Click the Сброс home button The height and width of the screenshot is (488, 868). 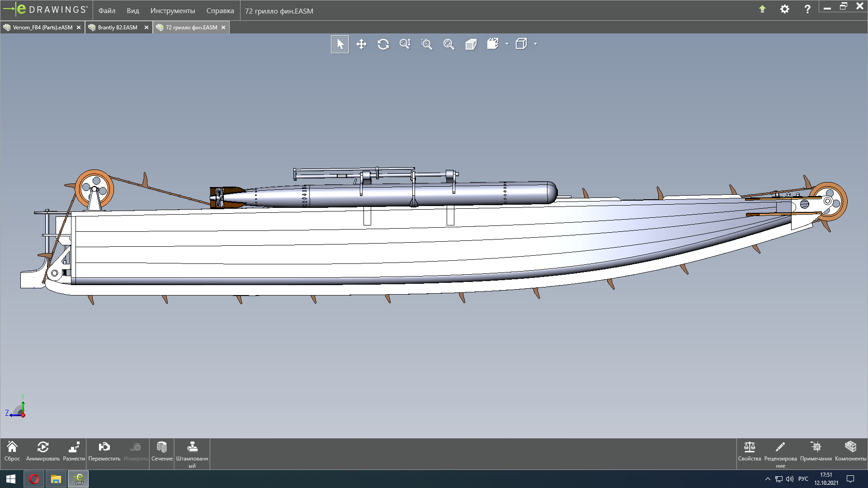click(x=12, y=451)
